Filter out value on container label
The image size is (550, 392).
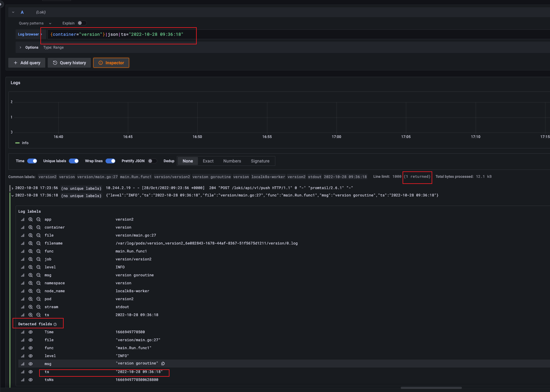tap(39, 227)
